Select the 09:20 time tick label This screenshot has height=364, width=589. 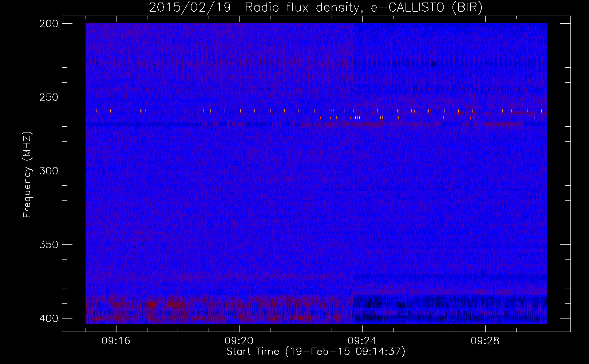click(x=239, y=341)
